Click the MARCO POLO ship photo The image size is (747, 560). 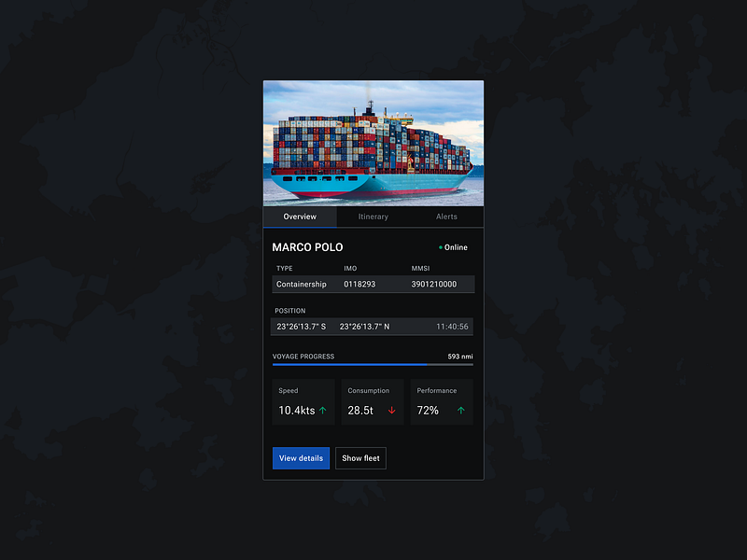(373, 142)
